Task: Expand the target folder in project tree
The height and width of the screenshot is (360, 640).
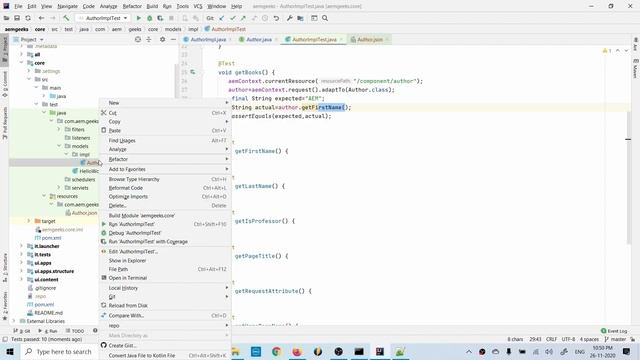Action: tap(29, 221)
